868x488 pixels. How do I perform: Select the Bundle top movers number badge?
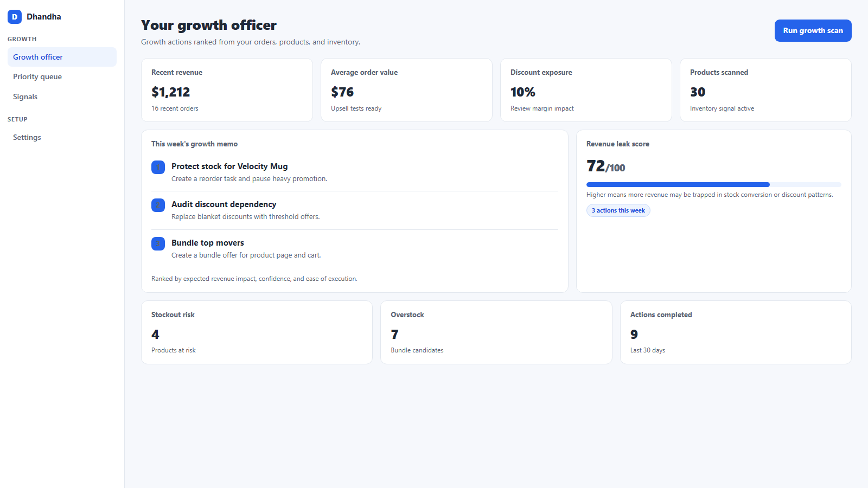(x=158, y=243)
